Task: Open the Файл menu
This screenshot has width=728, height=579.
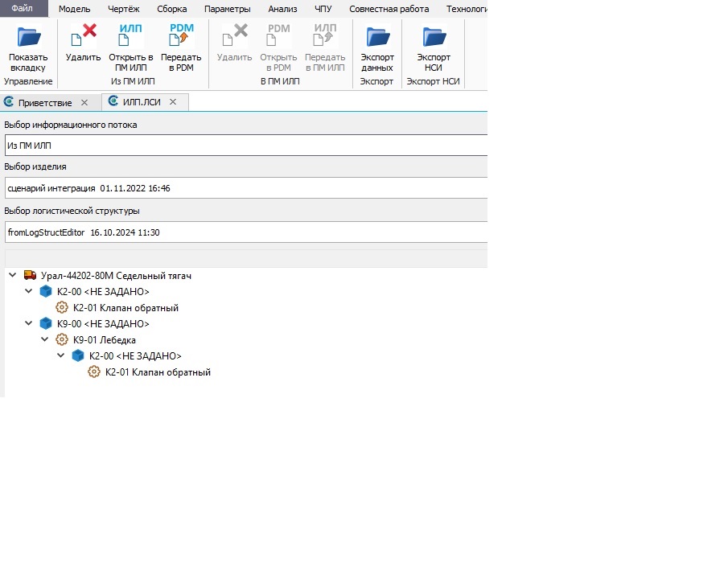Action: (23, 8)
